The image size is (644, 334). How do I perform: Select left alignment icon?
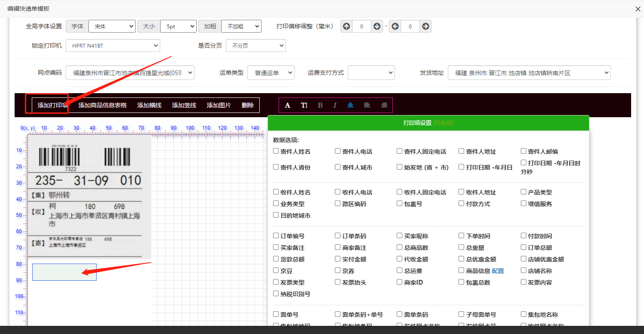[x=367, y=105]
